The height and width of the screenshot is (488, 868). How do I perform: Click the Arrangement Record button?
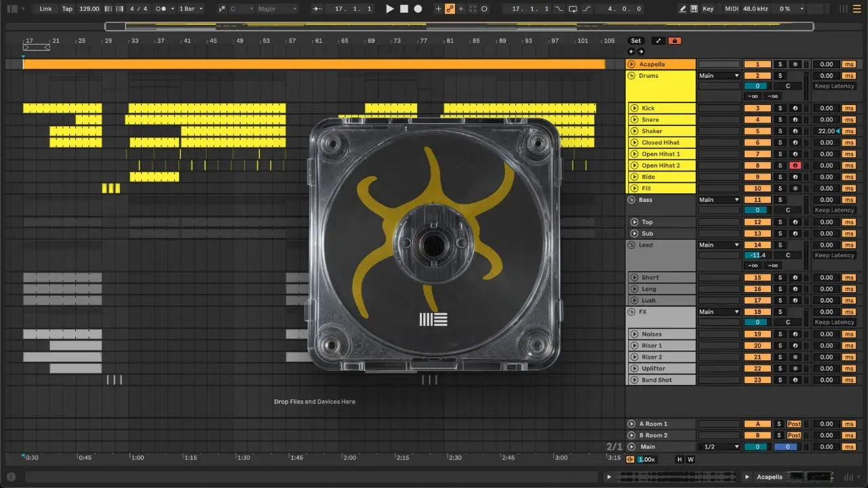click(418, 9)
